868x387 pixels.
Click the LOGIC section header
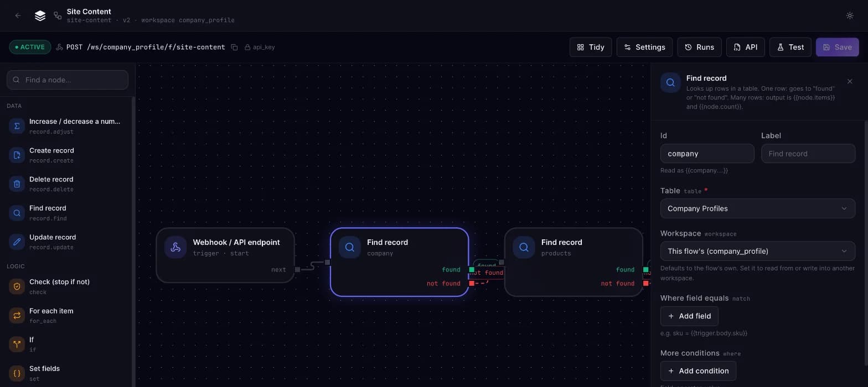click(15, 266)
